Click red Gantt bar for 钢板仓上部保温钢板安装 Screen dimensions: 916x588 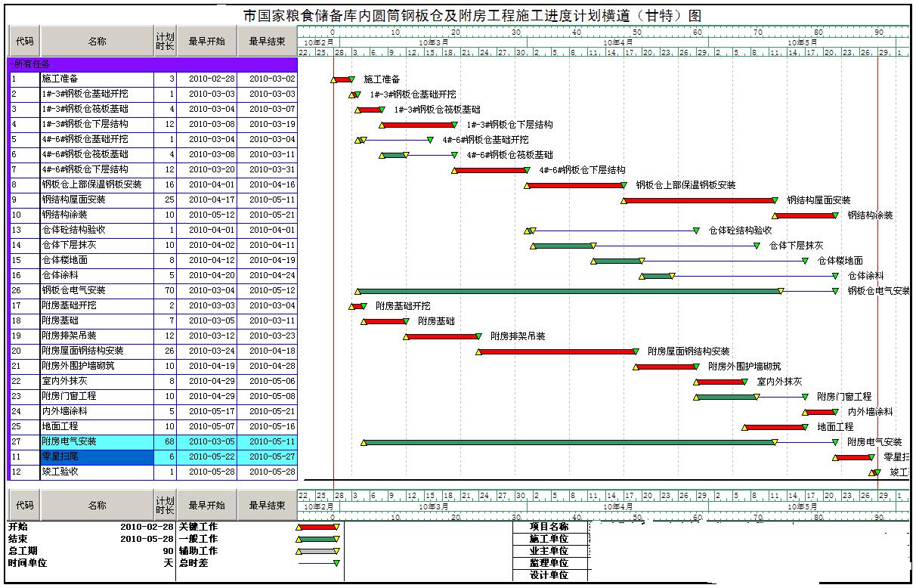[x=575, y=185]
